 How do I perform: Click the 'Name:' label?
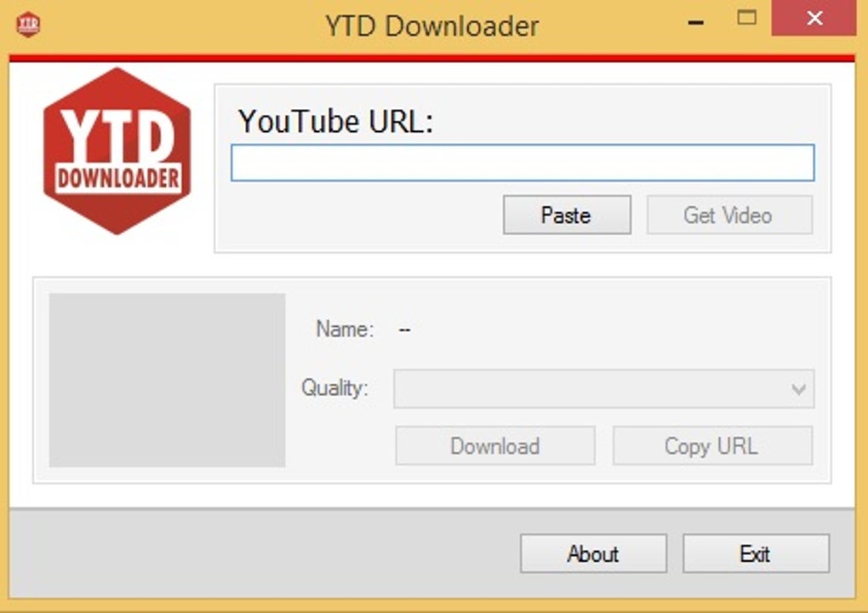click(345, 329)
